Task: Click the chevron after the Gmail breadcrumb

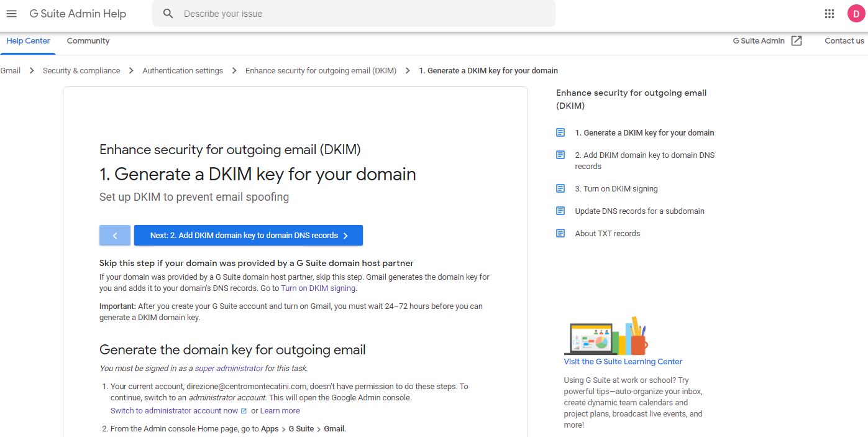Action: click(32, 71)
